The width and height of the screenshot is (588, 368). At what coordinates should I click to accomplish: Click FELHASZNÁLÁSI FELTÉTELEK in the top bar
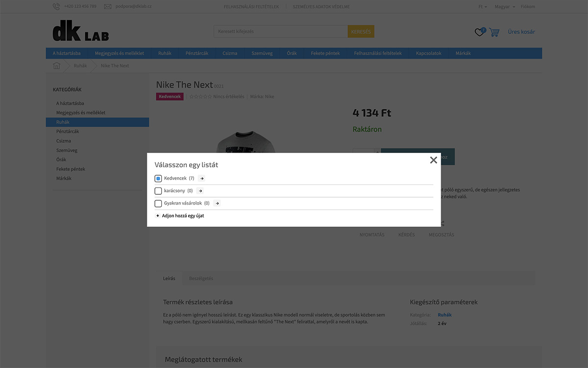click(x=251, y=7)
